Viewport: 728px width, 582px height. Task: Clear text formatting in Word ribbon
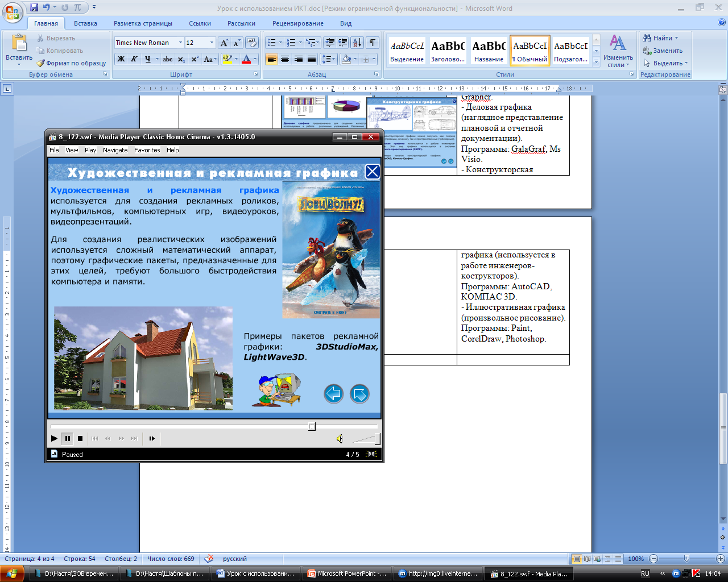[253, 43]
